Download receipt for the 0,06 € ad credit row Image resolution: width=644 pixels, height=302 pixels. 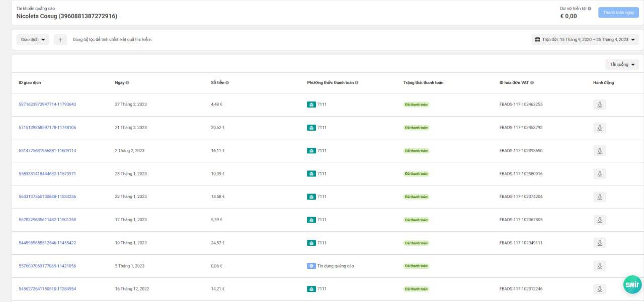(x=599, y=266)
